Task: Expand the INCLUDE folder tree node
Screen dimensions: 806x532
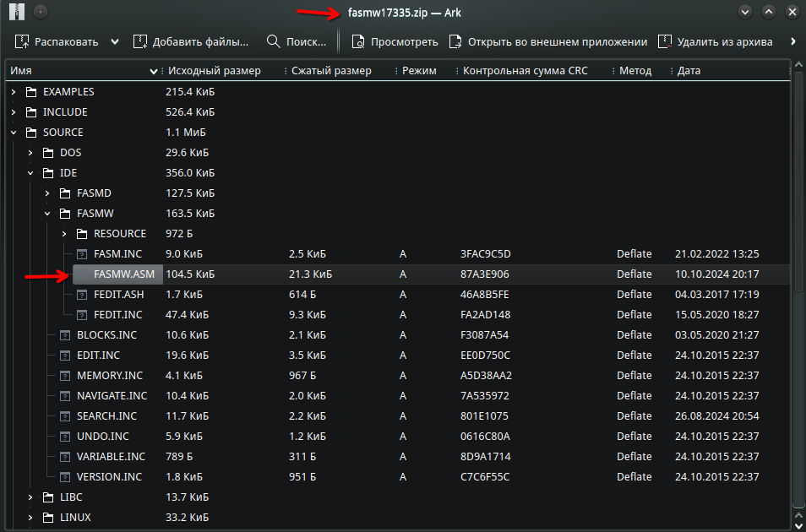Action: pyautogui.click(x=14, y=111)
